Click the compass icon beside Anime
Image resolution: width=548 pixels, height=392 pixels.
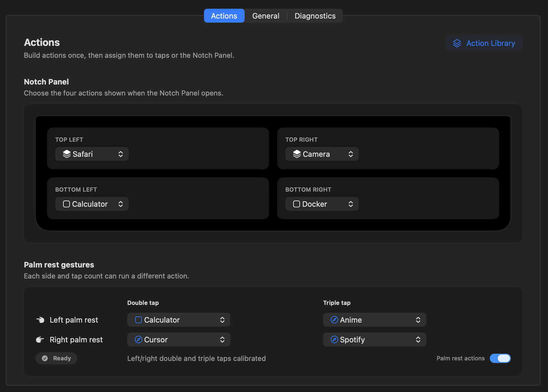[334, 320]
